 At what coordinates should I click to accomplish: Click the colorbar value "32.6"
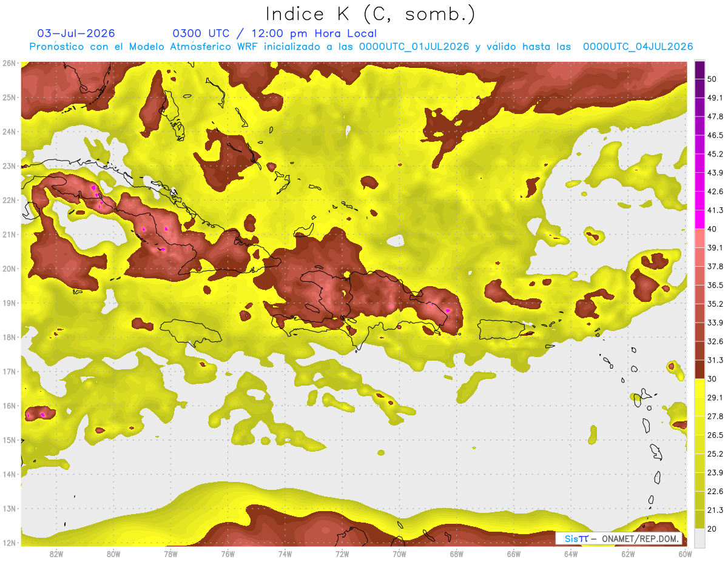716,341
